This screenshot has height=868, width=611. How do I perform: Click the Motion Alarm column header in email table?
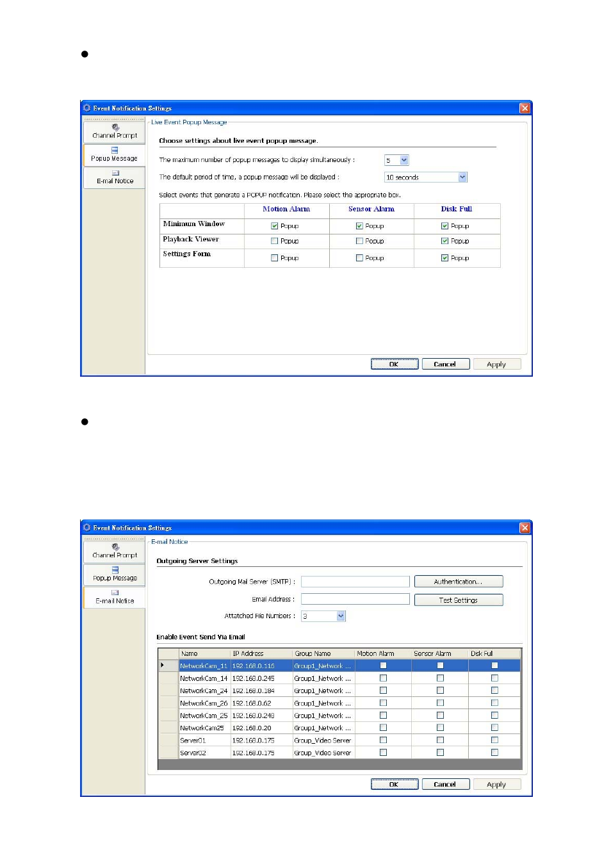[x=383, y=653]
